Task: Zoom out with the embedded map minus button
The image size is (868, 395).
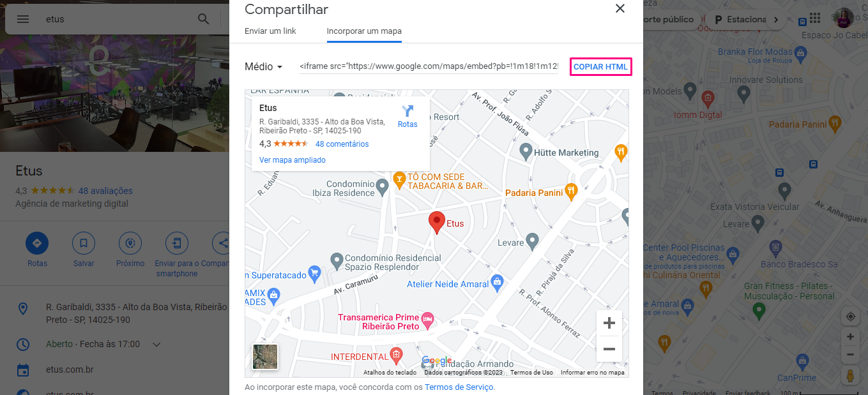Action: [609, 349]
